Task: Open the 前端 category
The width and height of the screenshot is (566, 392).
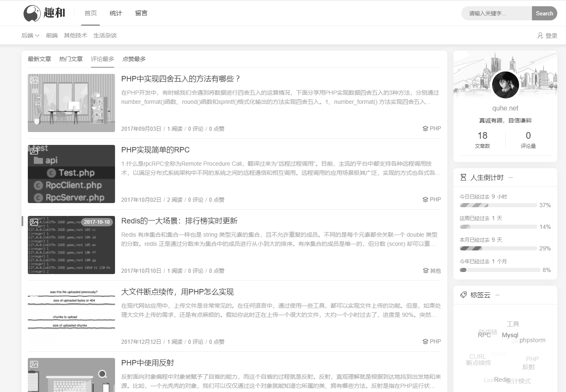Action: tap(52, 36)
